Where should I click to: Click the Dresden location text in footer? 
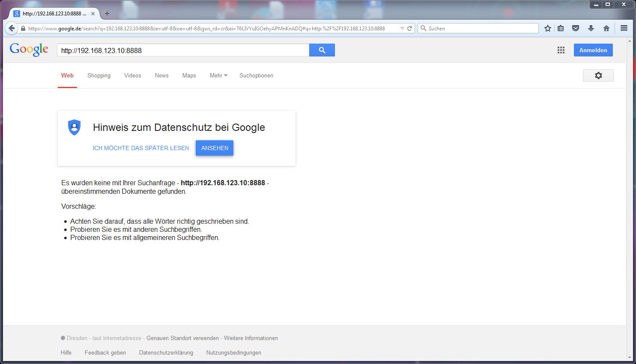coord(77,338)
